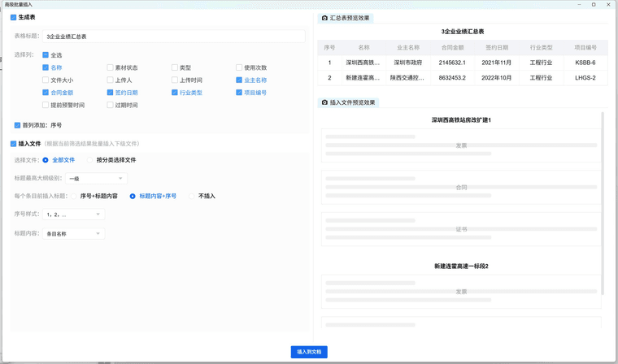This screenshot has height=364, width=618.
Task: Check the 上传时间 column checkbox
Action: (175, 80)
